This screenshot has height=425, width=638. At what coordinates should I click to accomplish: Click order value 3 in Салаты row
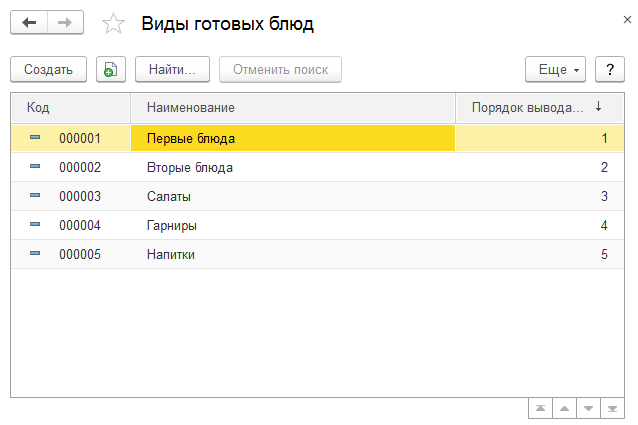(604, 196)
